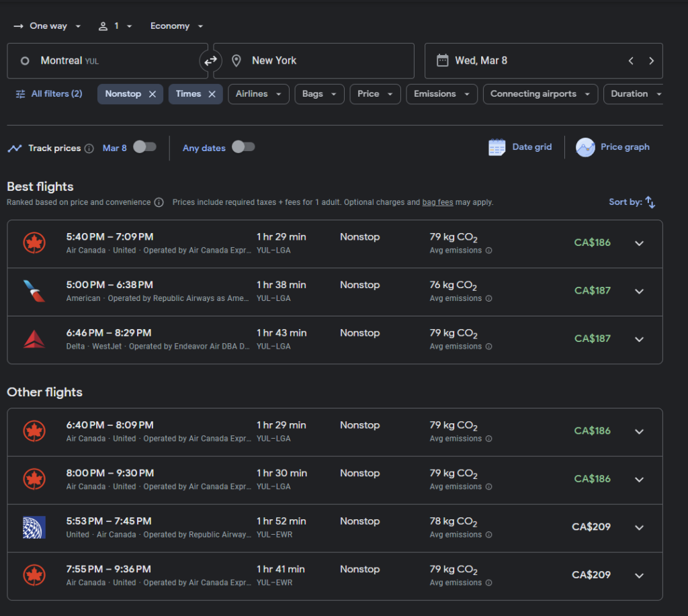688x616 pixels.
Task: Expand the Airlines filter dropdown
Action: pos(258,94)
